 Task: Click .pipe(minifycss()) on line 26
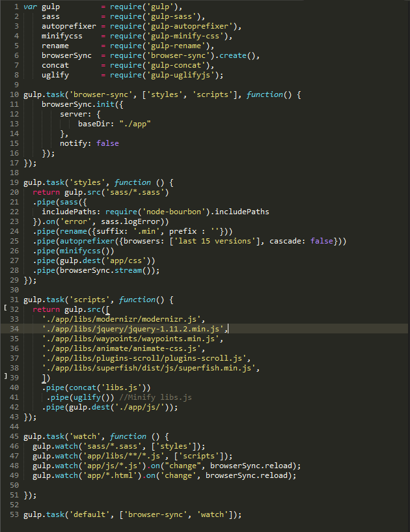click(74, 251)
